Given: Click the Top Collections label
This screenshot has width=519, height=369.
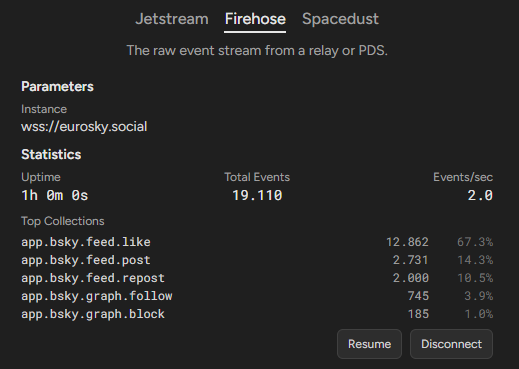Looking at the screenshot, I should [x=63, y=221].
